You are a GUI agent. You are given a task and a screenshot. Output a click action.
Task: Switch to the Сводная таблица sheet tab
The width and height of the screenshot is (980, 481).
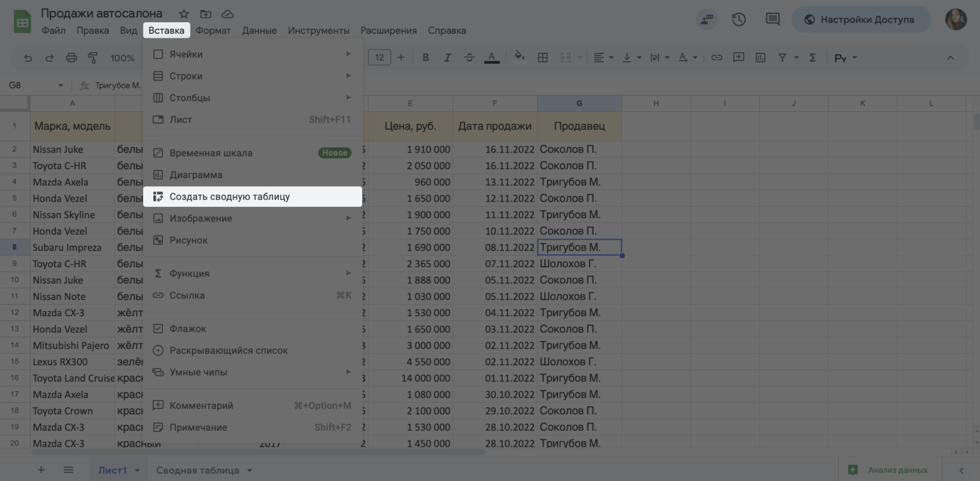(x=197, y=471)
